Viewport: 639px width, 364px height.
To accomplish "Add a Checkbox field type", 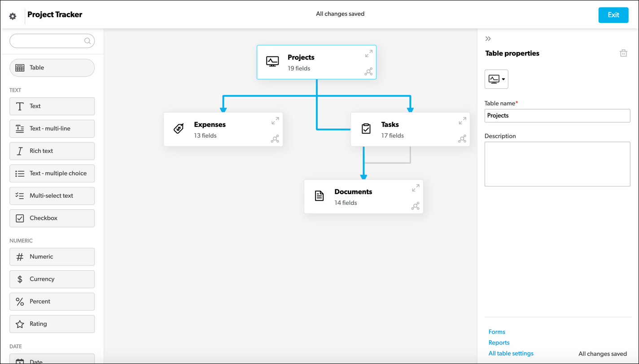I will 52,218.
